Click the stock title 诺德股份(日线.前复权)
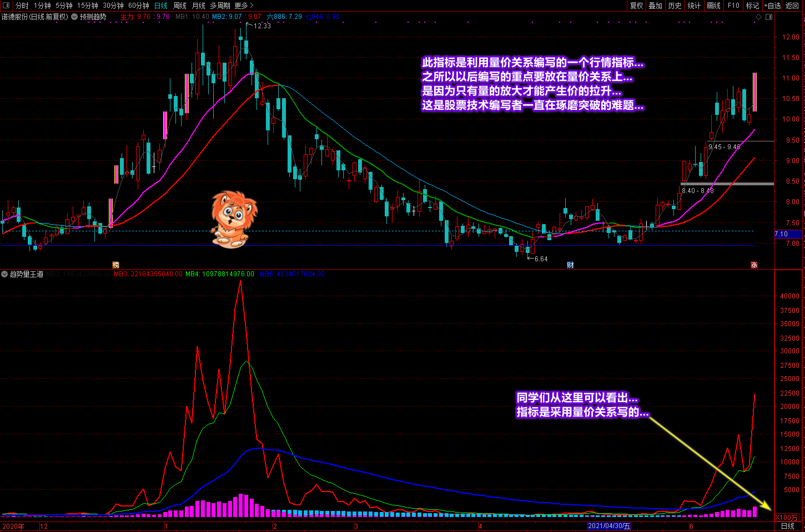This screenshot has height=532, width=805. (35, 17)
